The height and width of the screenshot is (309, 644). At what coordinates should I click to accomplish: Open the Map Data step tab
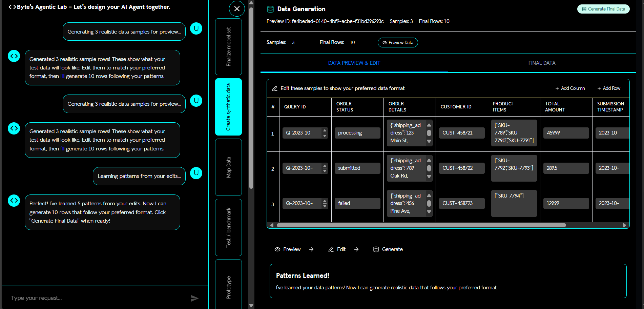tap(228, 167)
